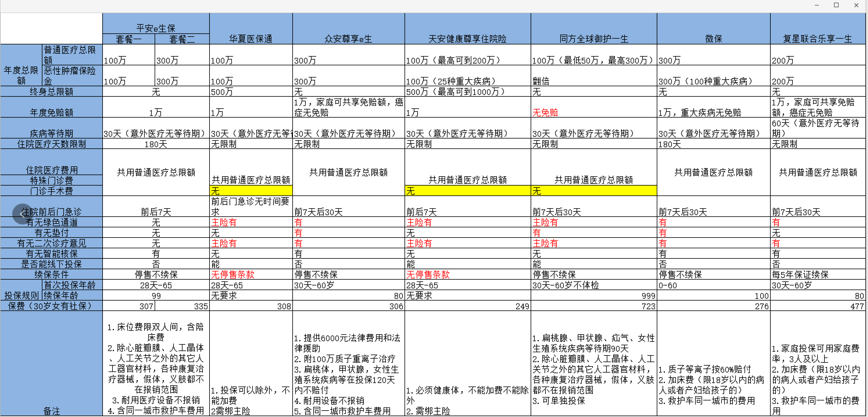Select the 微保 column header
The width and height of the screenshot is (868, 417).
pos(713,29)
